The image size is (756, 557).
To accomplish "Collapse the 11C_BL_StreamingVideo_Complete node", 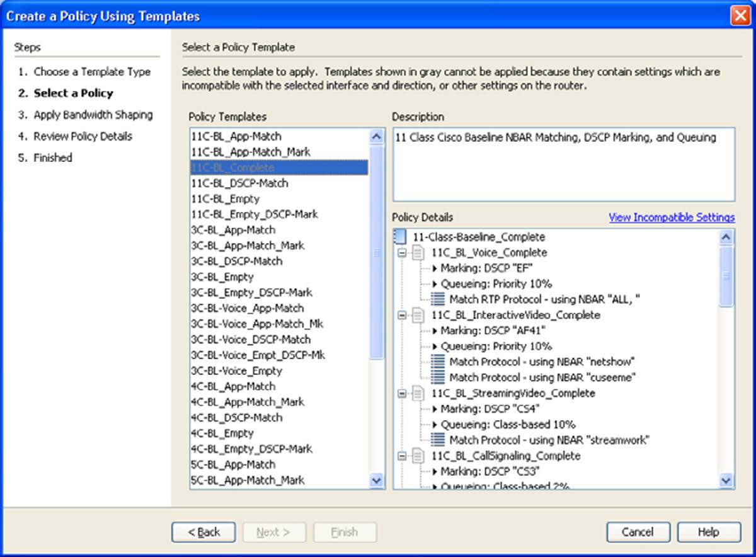I will click(403, 393).
